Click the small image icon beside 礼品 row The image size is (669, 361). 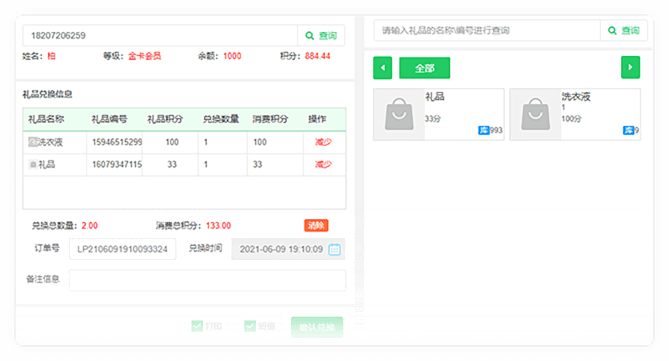coord(33,164)
